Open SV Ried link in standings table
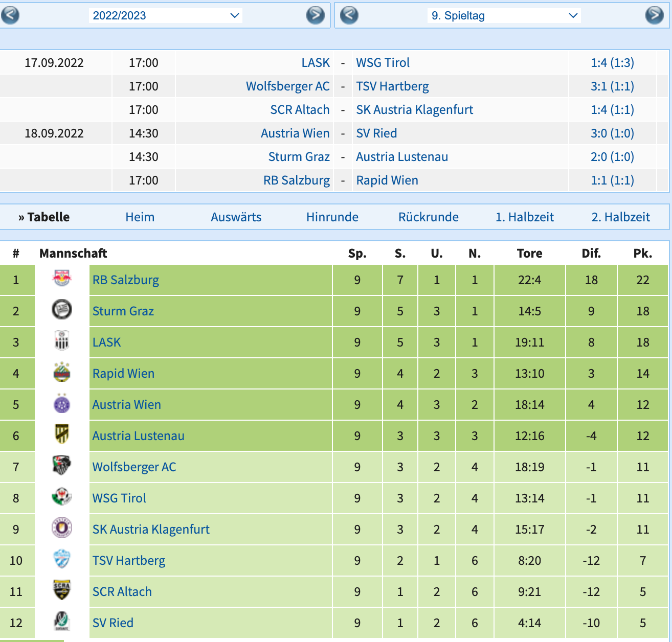 pos(113,623)
